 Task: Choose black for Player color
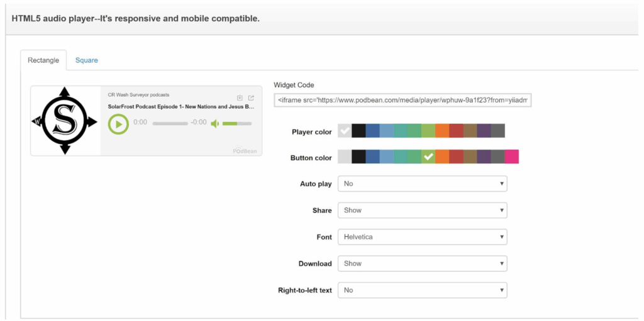click(x=358, y=131)
